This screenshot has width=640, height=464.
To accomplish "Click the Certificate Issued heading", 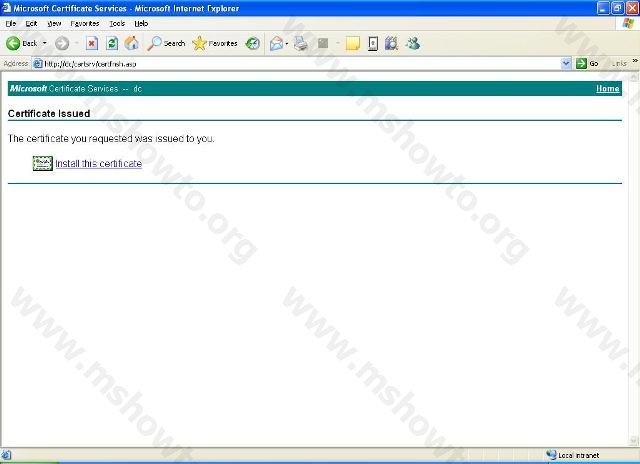I will coord(49,113).
